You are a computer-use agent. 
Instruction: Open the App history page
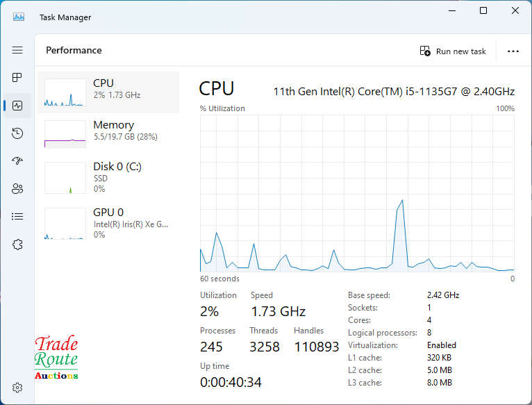[17, 133]
